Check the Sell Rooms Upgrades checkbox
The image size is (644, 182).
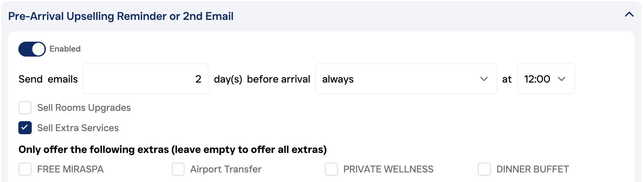coord(25,108)
